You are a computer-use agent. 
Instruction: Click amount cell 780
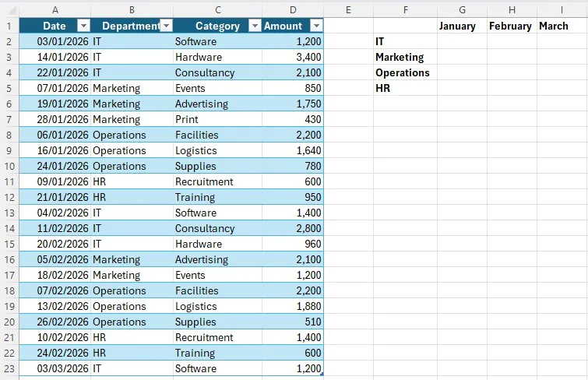point(293,166)
